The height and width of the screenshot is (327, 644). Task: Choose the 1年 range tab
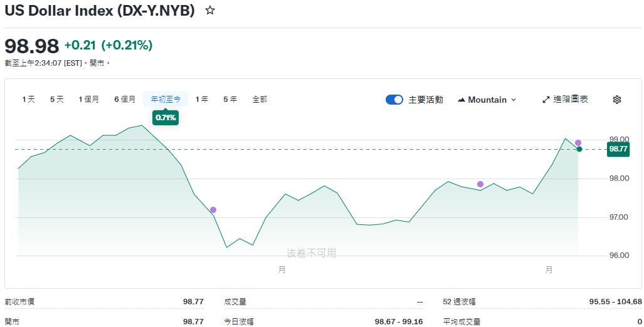point(202,99)
